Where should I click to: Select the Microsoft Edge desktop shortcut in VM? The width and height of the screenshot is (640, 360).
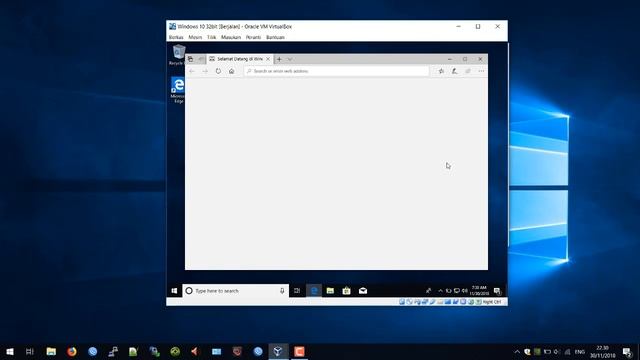178,90
